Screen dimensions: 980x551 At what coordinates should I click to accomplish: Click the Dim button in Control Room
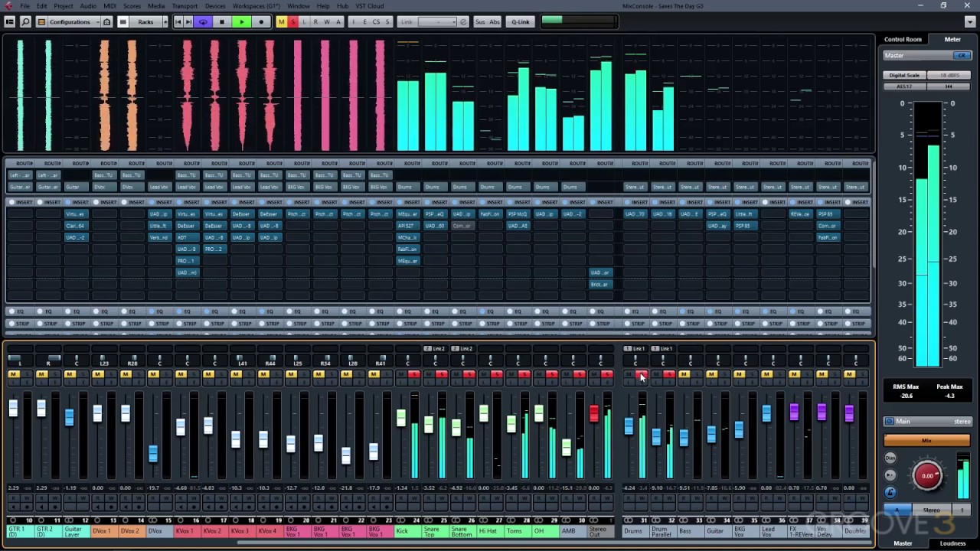(890, 458)
